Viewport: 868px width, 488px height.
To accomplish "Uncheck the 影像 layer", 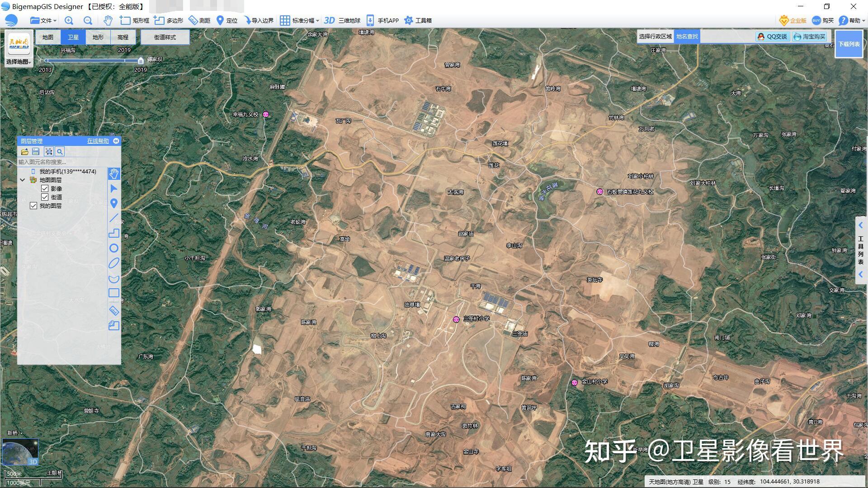I will [x=45, y=188].
